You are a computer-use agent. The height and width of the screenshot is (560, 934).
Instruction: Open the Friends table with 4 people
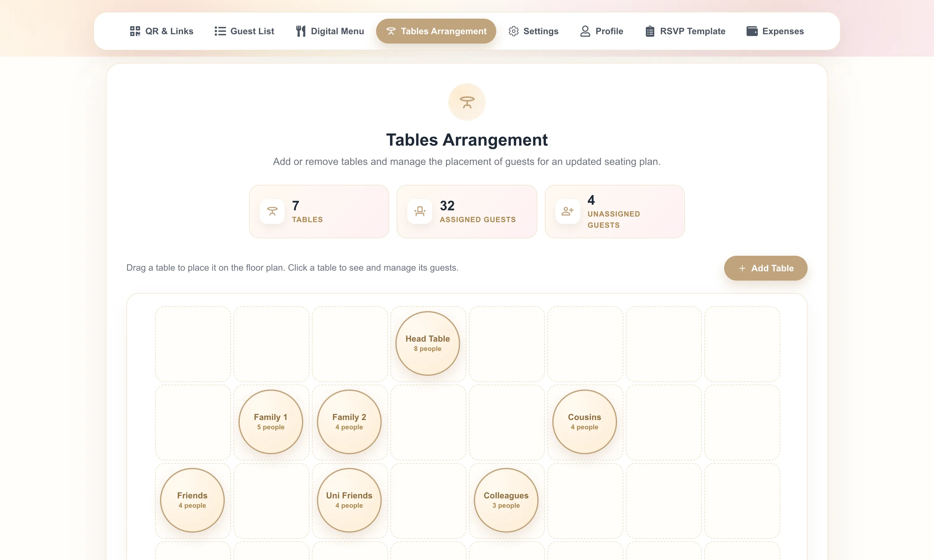192,500
